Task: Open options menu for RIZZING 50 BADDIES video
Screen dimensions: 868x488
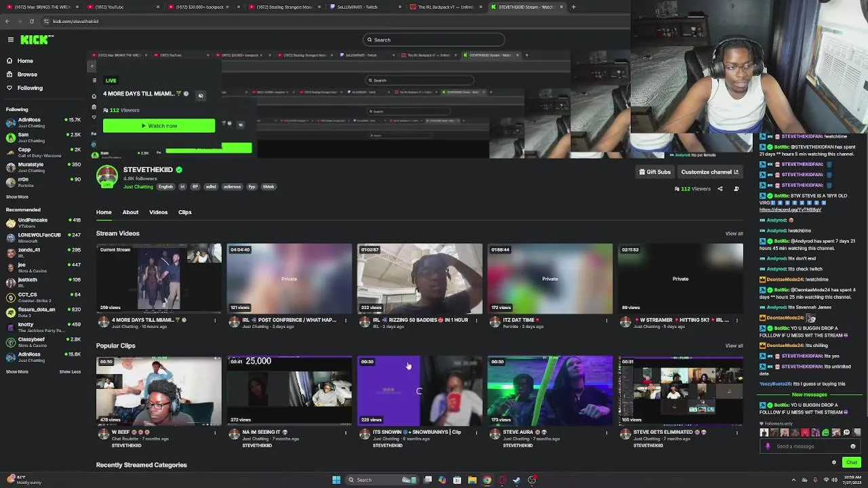Action: 476,321
